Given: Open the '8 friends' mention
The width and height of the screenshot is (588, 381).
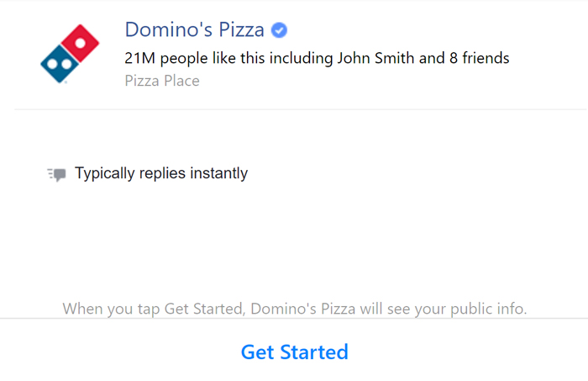Looking at the screenshot, I should 480,58.
